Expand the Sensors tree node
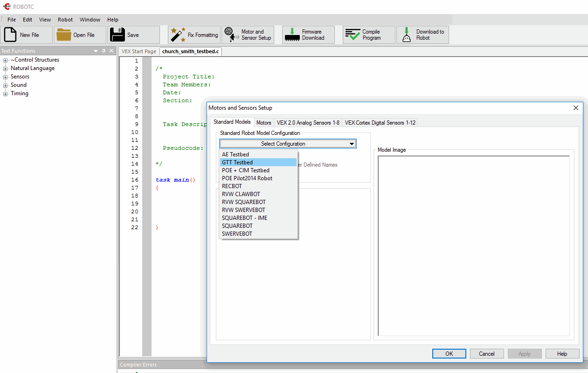The height and width of the screenshot is (373, 588). (x=6, y=77)
